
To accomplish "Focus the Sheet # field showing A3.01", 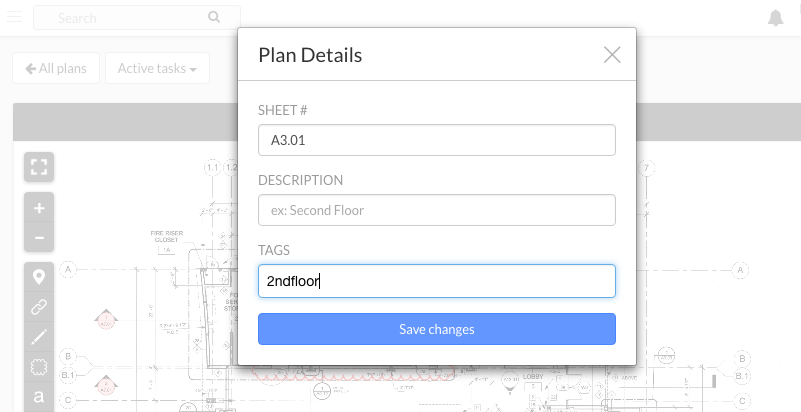I will pos(437,140).
